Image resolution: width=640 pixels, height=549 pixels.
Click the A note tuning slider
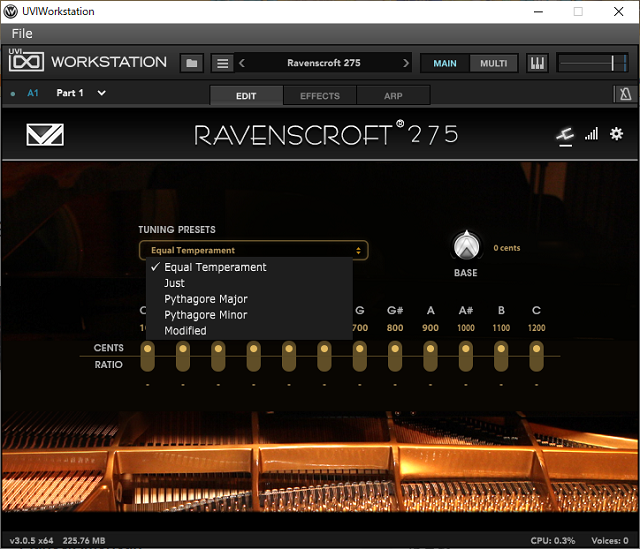[430, 357]
